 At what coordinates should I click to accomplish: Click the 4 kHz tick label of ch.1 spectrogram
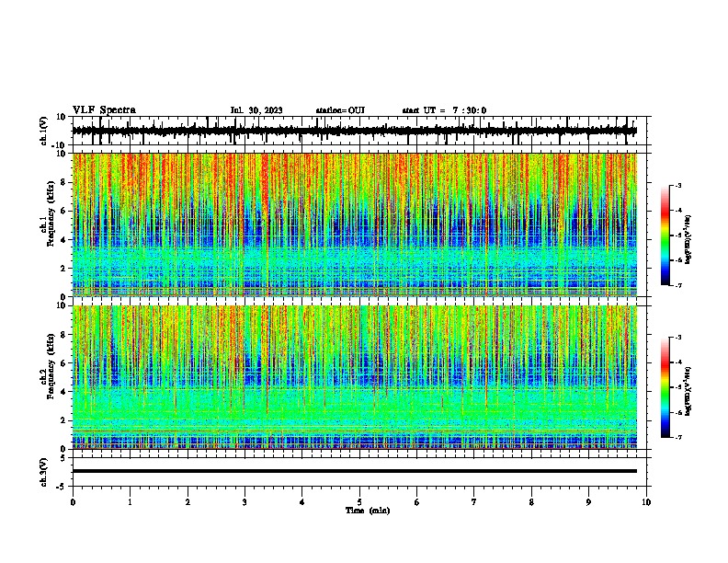tap(63, 240)
